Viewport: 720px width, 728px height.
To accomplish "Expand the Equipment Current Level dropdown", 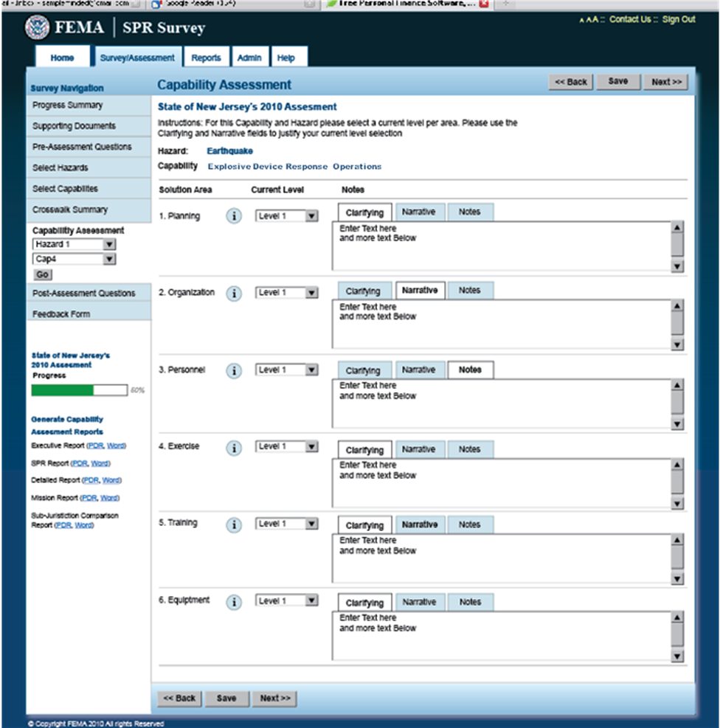I will pyautogui.click(x=286, y=601).
